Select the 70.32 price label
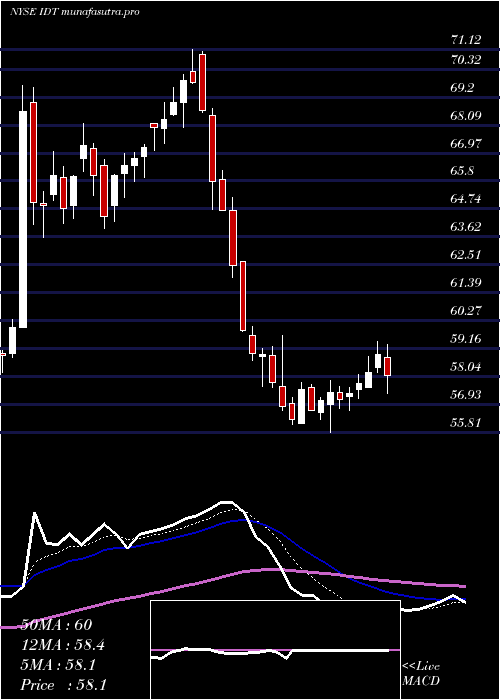This screenshot has height=700, width=500. point(466,60)
